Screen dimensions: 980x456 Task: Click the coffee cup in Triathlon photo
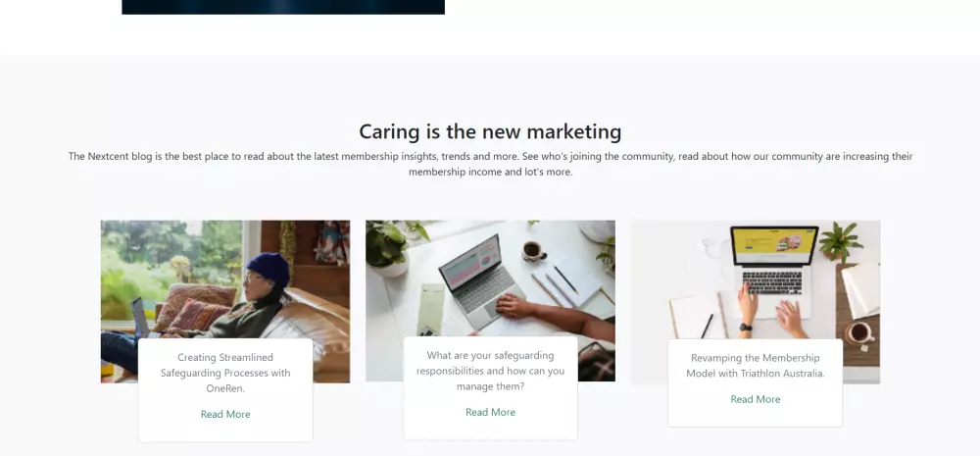click(858, 331)
